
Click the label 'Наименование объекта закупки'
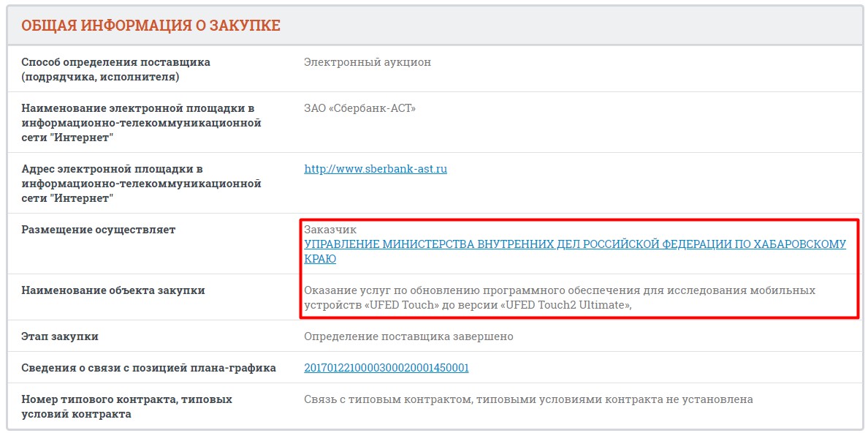(x=113, y=290)
